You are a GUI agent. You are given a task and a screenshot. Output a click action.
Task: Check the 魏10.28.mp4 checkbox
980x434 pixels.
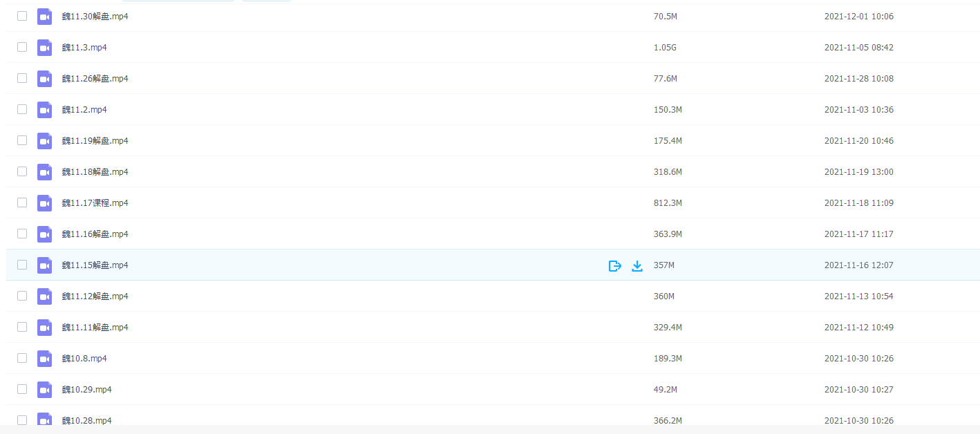click(22, 419)
